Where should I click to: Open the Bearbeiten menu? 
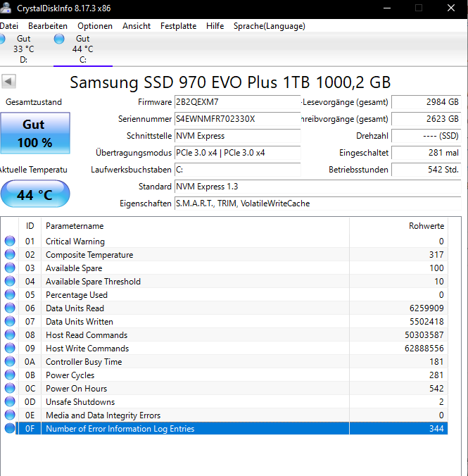[48, 26]
